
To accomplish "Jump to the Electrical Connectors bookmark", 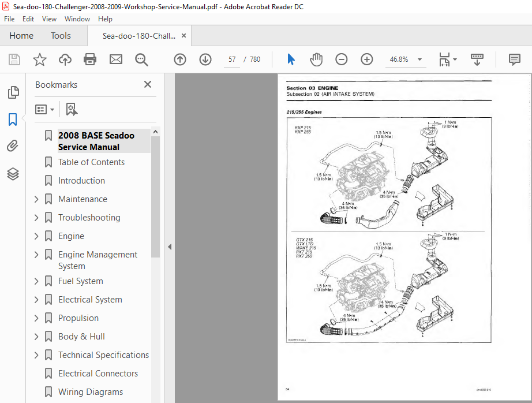I will coord(98,374).
